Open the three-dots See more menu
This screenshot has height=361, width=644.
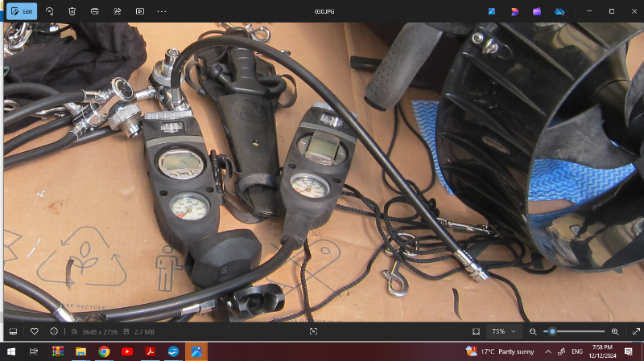(162, 11)
